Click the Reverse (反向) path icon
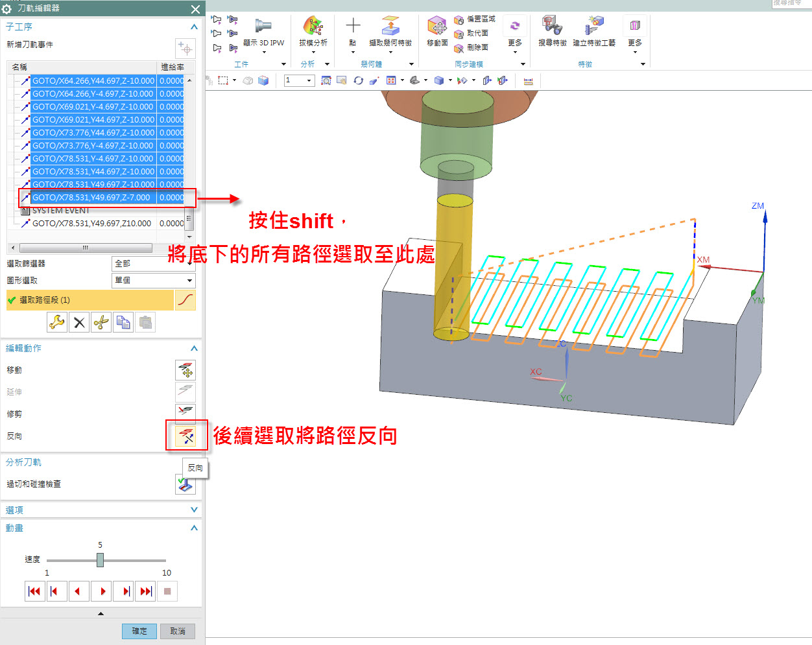Viewport: 812px width, 645px height. 186,436
